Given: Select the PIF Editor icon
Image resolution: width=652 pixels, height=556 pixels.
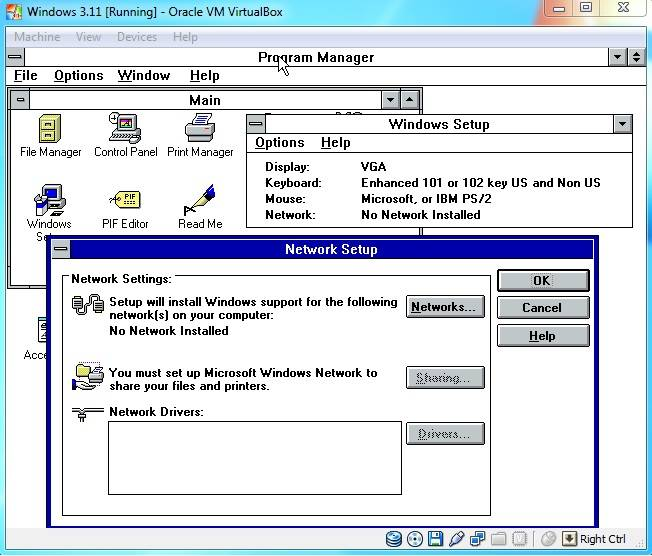Looking at the screenshot, I should pyautogui.click(x=125, y=200).
